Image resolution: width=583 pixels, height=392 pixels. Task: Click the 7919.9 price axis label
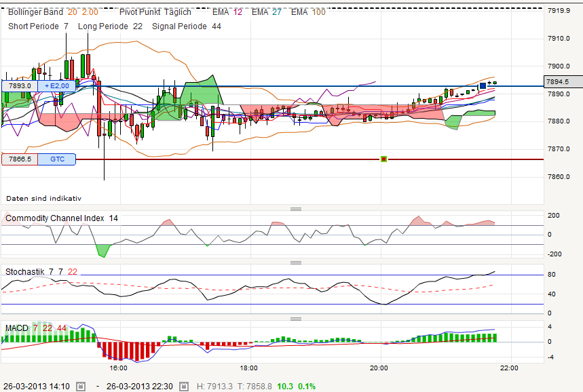[559, 11]
